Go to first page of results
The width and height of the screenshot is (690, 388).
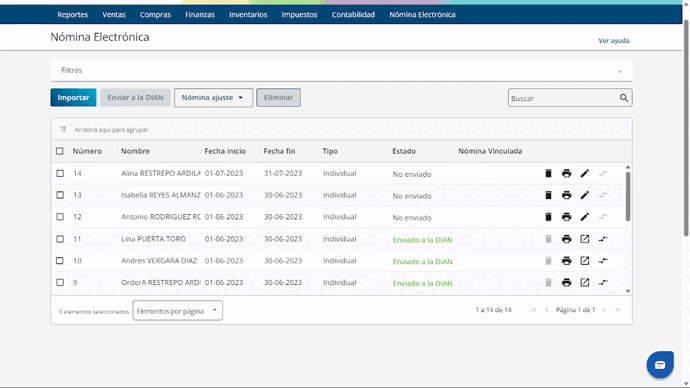coord(534,310)
